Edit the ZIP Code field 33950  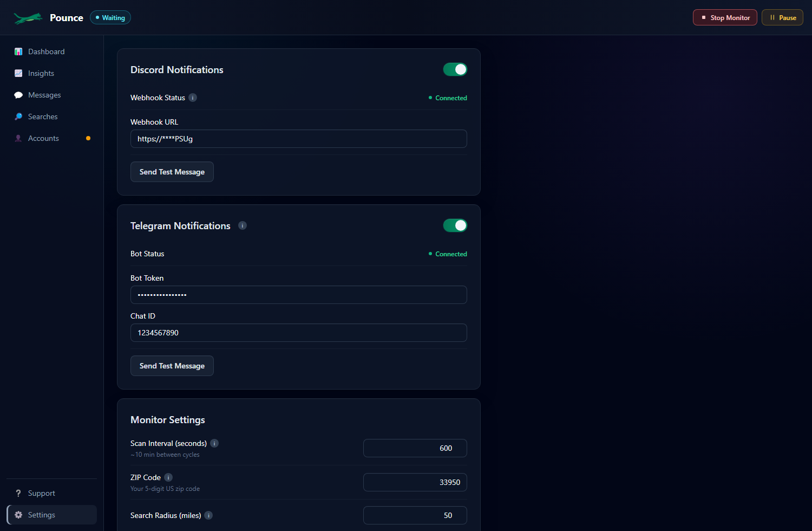click(415, 482)
